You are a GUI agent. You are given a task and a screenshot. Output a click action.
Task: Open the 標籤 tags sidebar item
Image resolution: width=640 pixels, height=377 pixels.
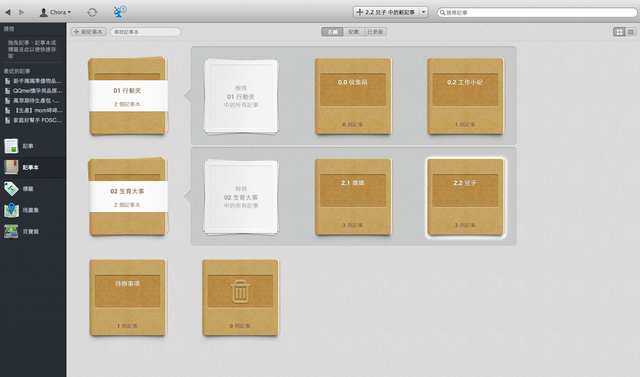coord(33,188)
